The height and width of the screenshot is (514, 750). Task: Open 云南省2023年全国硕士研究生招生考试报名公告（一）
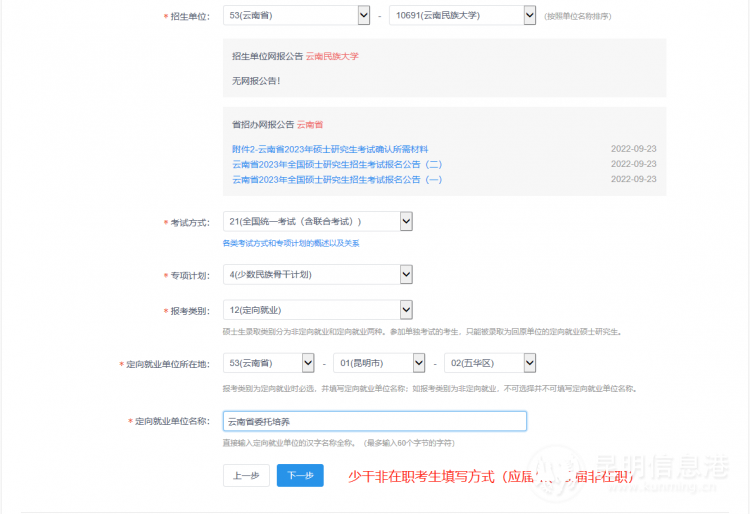[x=337, y=179]
